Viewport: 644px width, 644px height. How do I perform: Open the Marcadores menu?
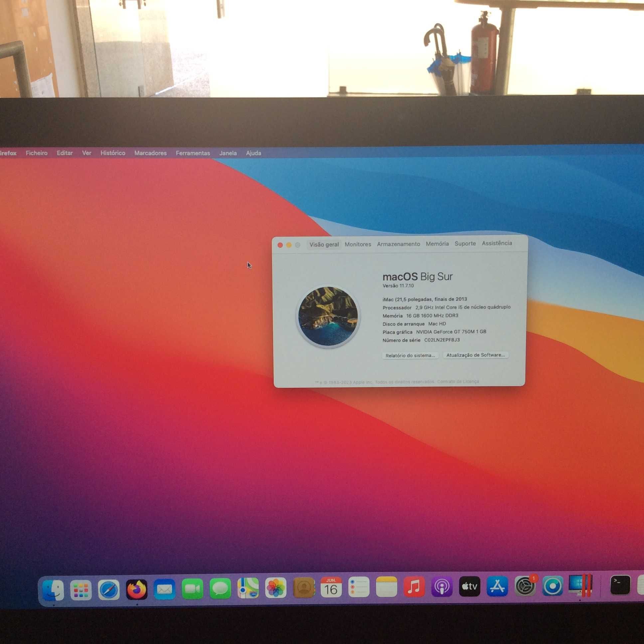pyautogui.click(x=151, y=153)
